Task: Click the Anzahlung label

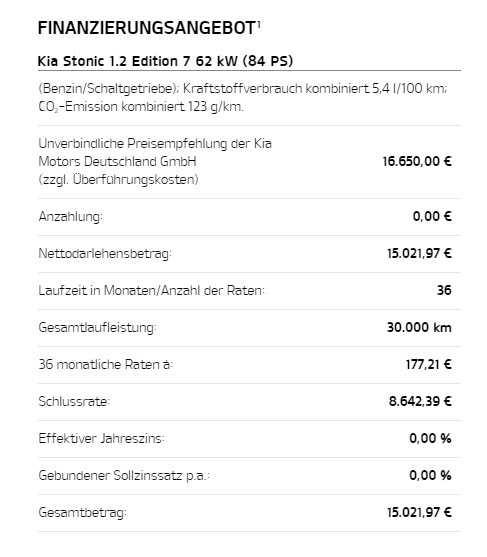Action: click(70, 216)
